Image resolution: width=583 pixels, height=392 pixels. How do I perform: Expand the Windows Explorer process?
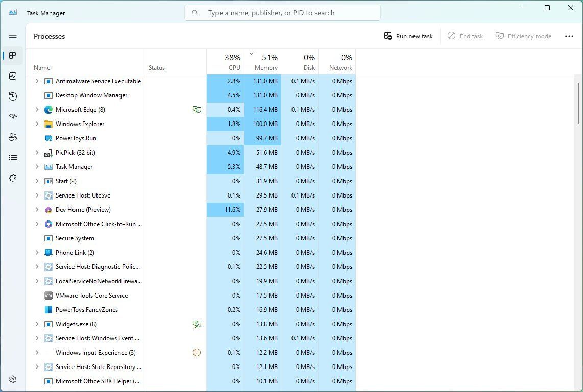37,124
